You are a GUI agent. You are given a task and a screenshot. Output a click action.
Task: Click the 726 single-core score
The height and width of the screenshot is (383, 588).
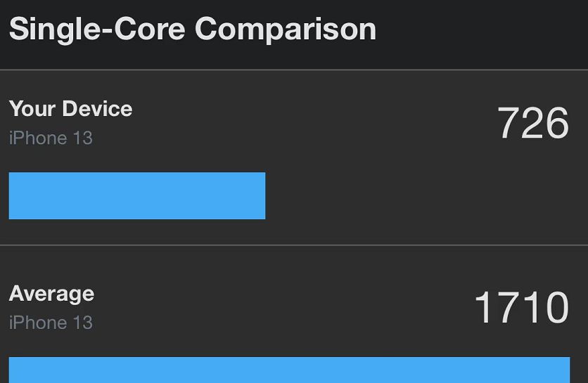(x=533, y=123)
